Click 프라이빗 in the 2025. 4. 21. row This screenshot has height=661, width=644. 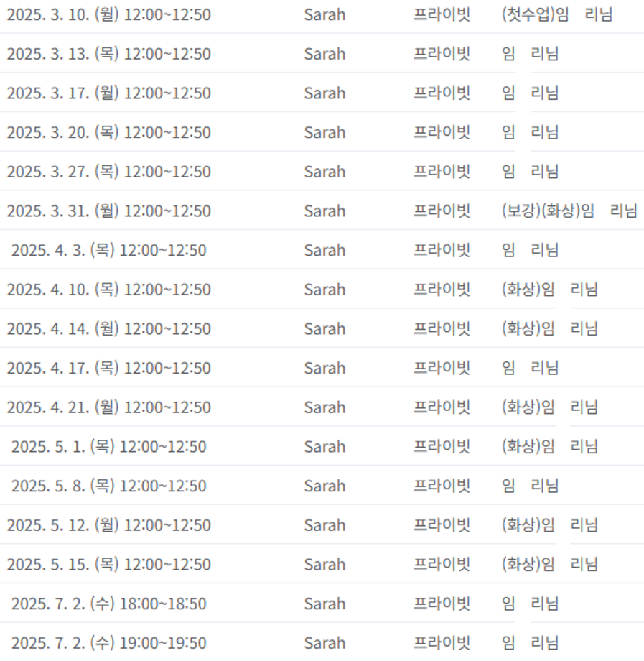[442, 407]
